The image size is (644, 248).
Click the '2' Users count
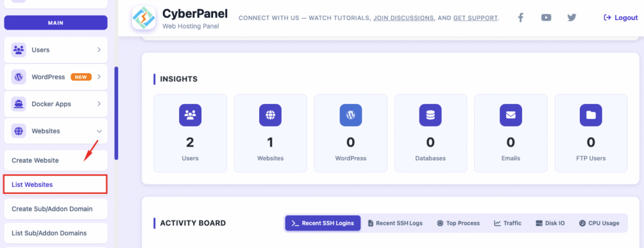pyautogui.click(x=190, y=142)
